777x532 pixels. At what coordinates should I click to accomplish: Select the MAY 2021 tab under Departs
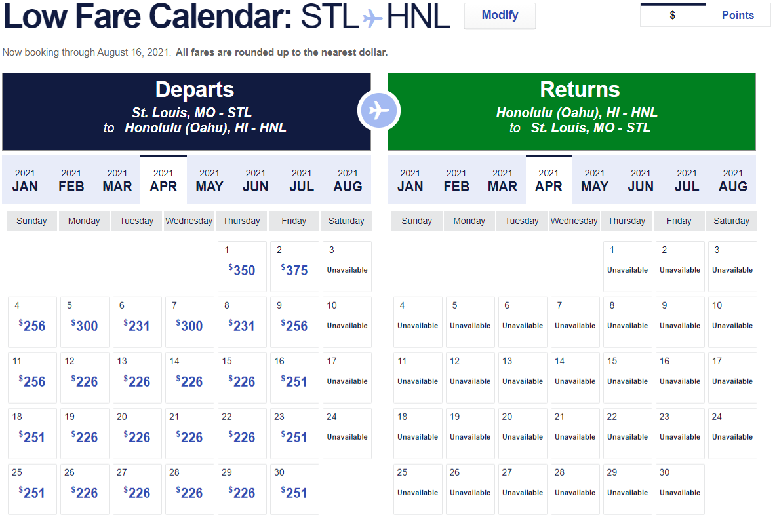tap(210, 180)
